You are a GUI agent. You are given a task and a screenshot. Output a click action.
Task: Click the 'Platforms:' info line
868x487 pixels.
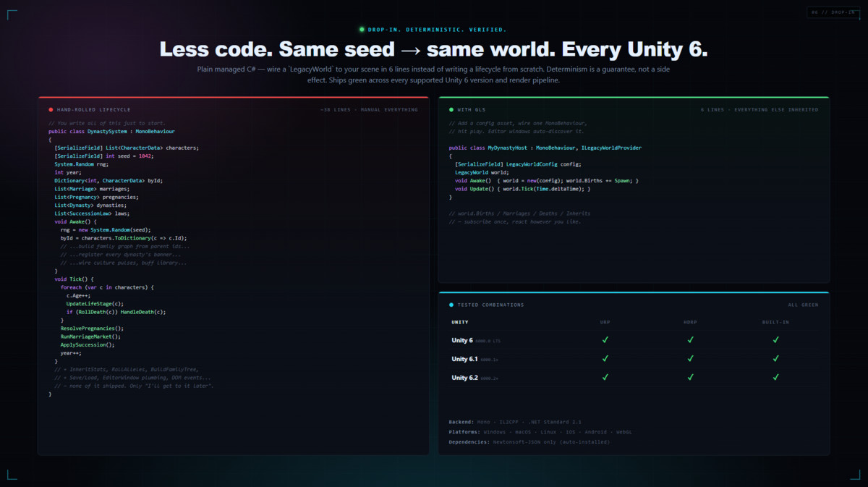pyautogui.click(x=540, y=431)
